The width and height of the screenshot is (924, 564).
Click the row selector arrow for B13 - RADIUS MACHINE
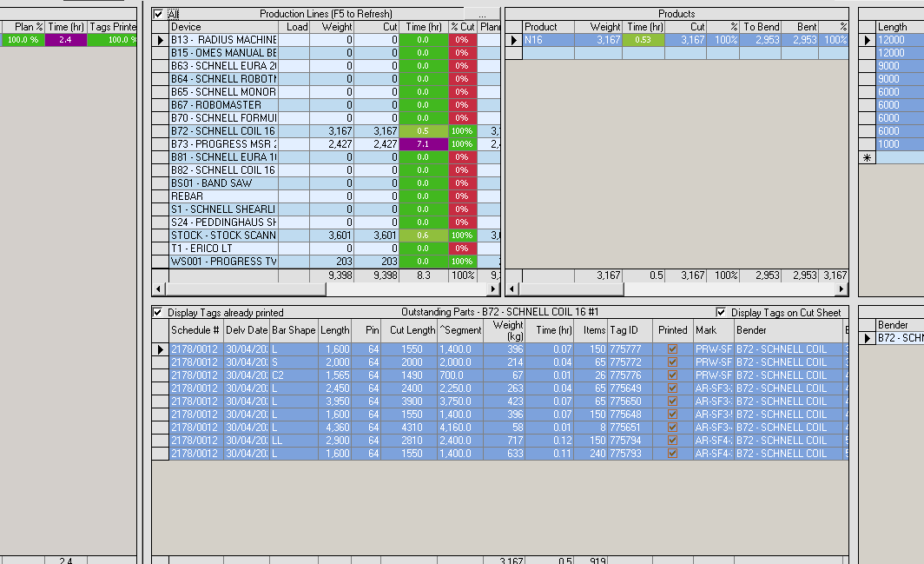pyautogui.click(x=161, y=39)
